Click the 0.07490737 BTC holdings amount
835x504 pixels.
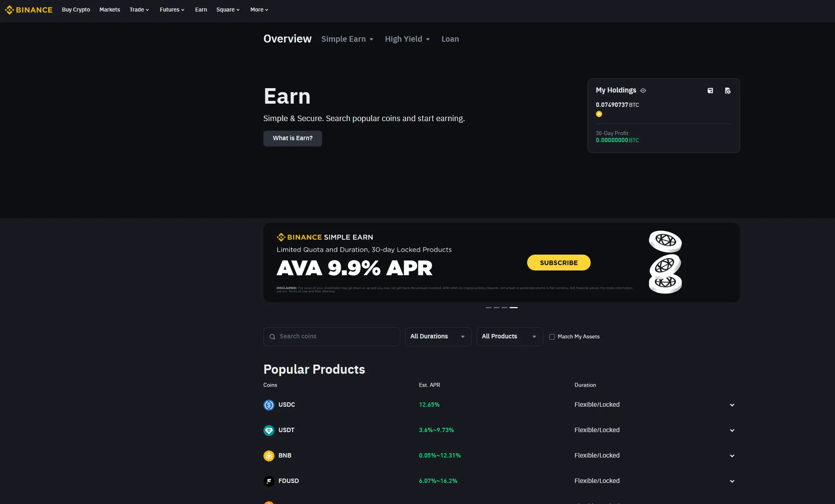click(x=617, y=105)
